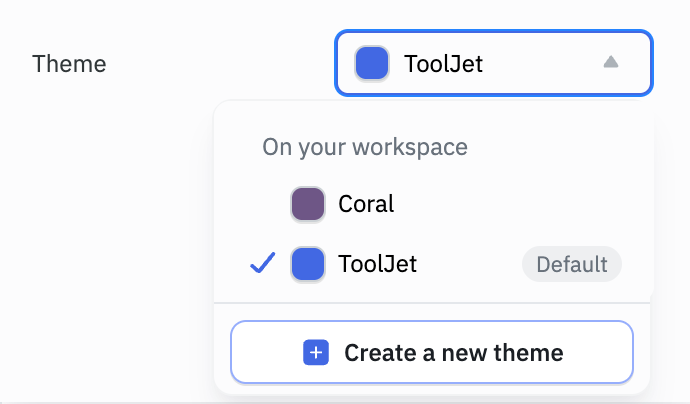This screenshot has width=690, height=404.
Task: Click the plus icon on Create button
Action: [316, 353]
